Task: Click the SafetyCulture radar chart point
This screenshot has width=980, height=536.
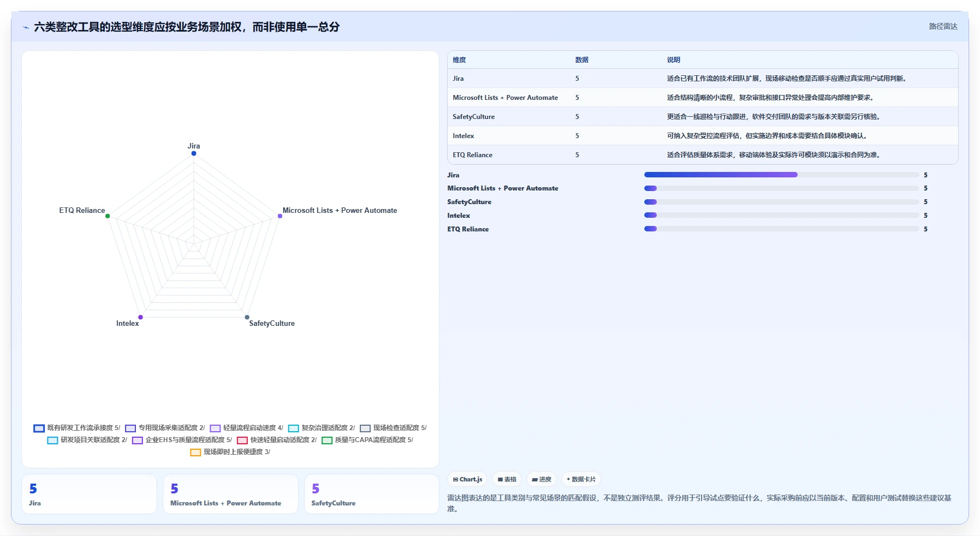Action: tap(247, 317)
